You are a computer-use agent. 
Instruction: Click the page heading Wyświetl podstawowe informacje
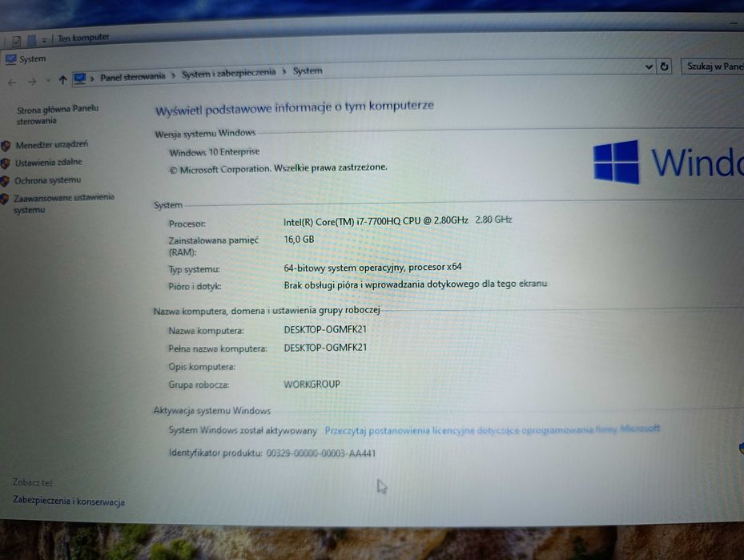tap(294, 108)
